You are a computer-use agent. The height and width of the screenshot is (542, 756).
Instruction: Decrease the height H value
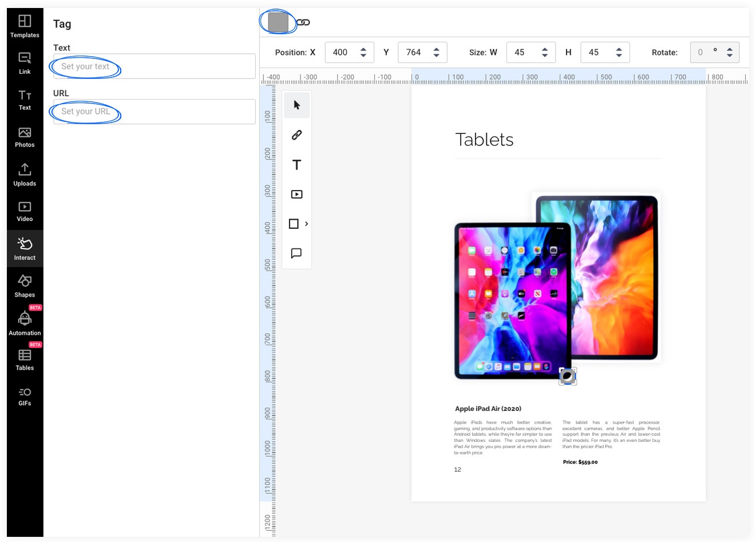coord(619,56)
